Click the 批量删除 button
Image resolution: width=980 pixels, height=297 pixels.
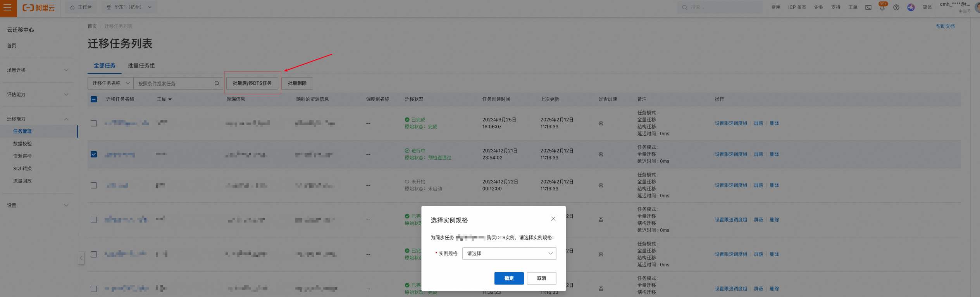(297, 83)
